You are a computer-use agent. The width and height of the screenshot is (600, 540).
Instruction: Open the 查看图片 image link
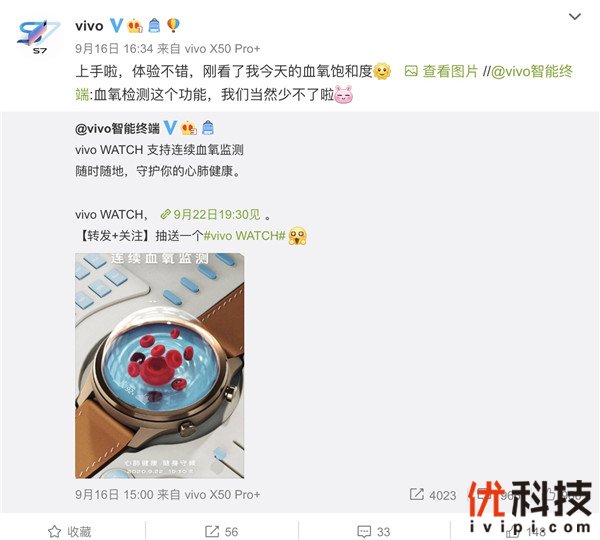click(x=450, y=71)
